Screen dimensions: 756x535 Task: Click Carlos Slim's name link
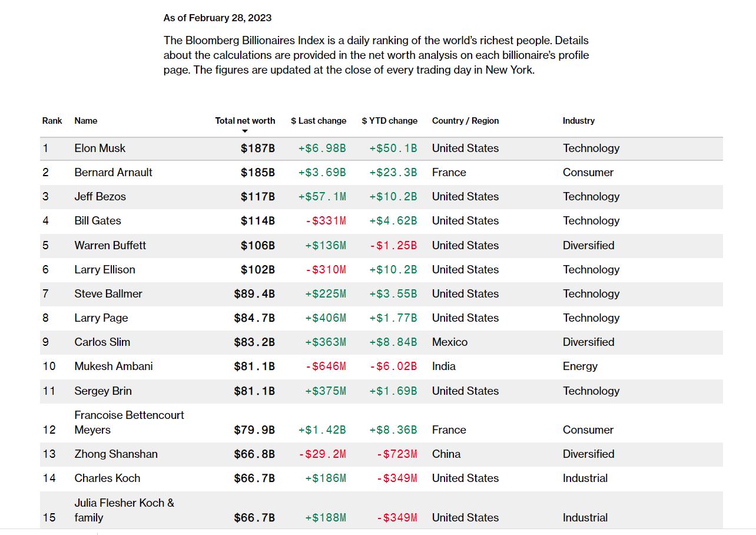[x=102, y=342]
